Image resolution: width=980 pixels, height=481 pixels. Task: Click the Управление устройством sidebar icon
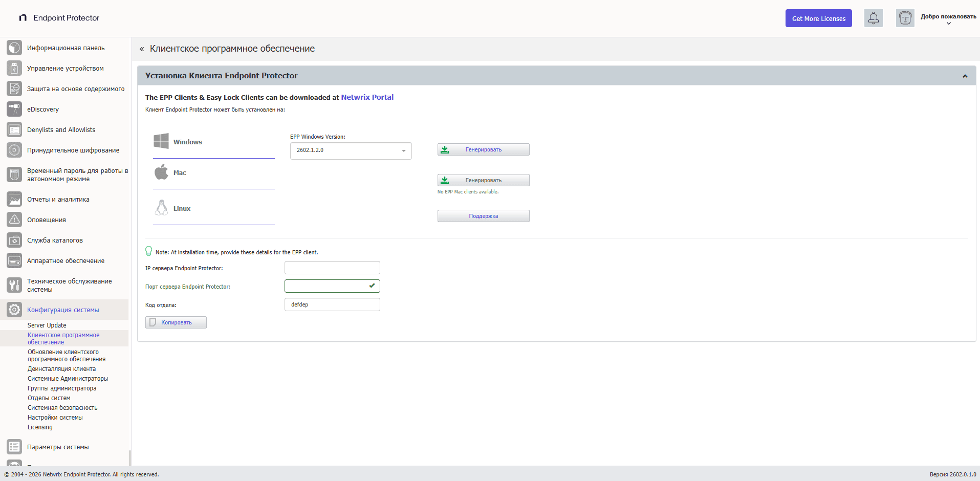[x=14, y=68]
